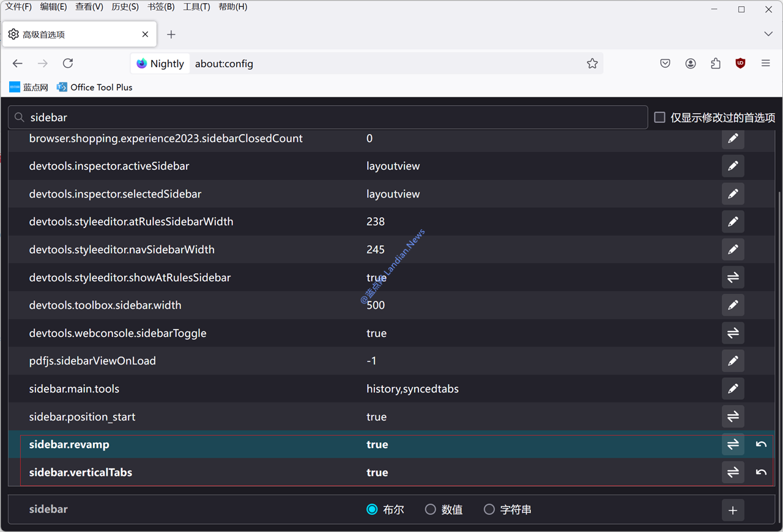Select the 高级首选项 tab
The image size is (783, 532).
point(80,34)
